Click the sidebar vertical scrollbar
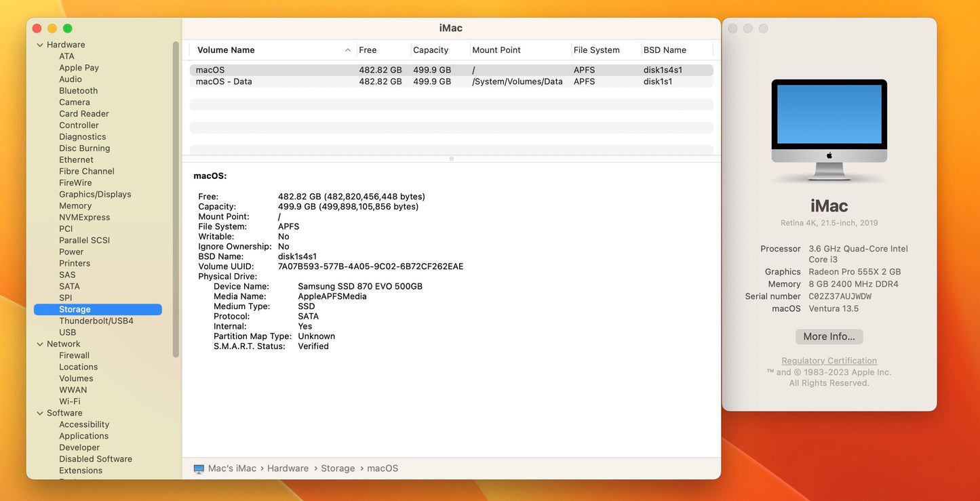Image resolution: width=980 pixels, height=501 pixels. coord(176,197)
